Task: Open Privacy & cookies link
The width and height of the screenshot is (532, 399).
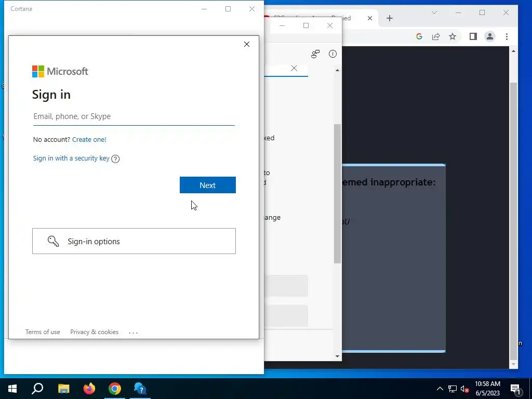Action: (x=95, y=332)
